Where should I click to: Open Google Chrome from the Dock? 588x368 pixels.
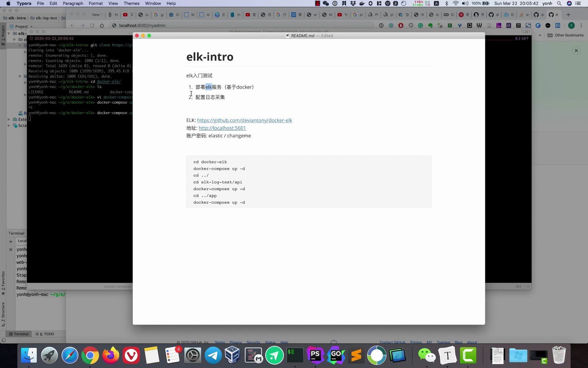pos(90,355)
